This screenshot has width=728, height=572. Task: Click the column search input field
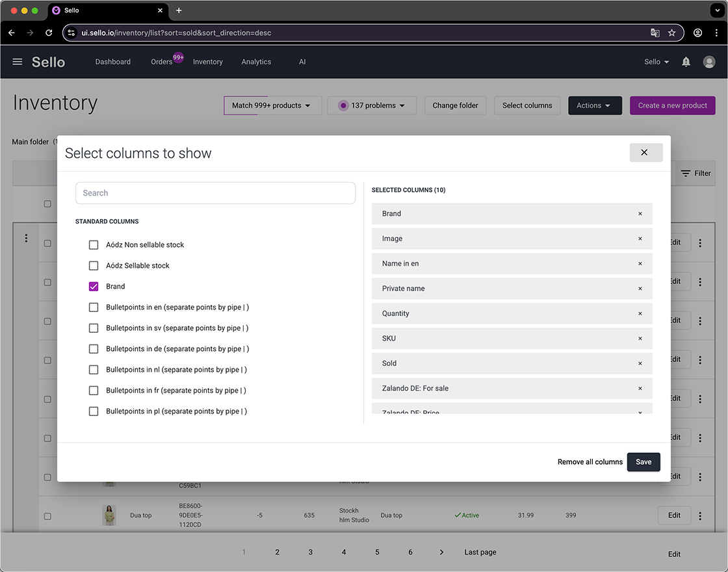[215, 193]
